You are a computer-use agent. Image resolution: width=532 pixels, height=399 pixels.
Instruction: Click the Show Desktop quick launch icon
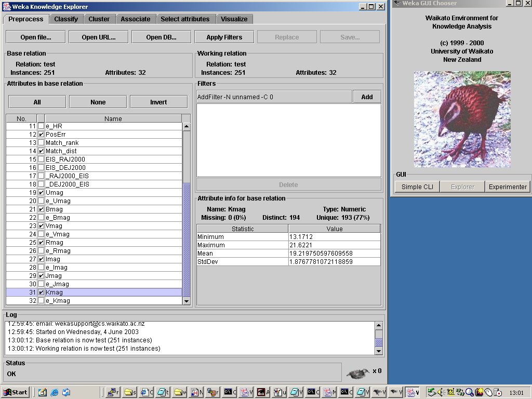43,392
